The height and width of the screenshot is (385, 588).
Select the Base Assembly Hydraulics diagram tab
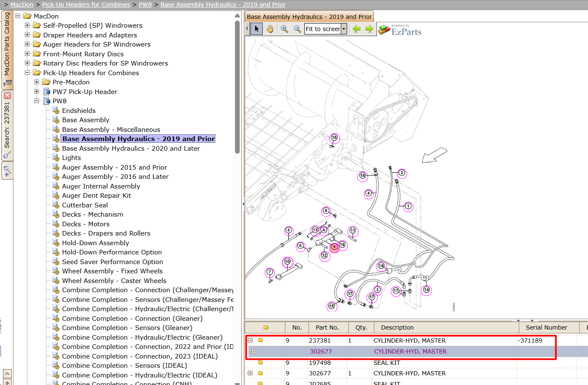pyautogui.click(x=309, y=17)
